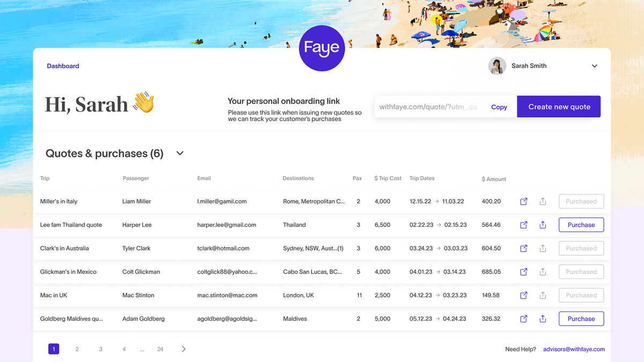
Task: Go to page 3
Action: [x=100, y=349]
